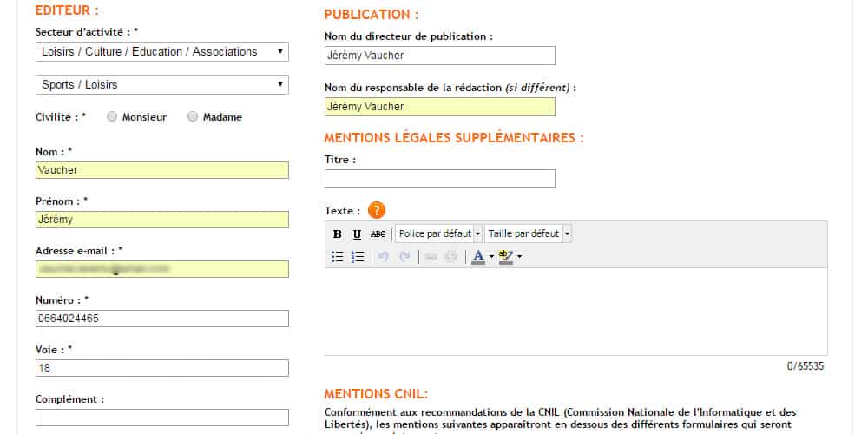
Task: Click the undo arrow icon
Action: 384,256
